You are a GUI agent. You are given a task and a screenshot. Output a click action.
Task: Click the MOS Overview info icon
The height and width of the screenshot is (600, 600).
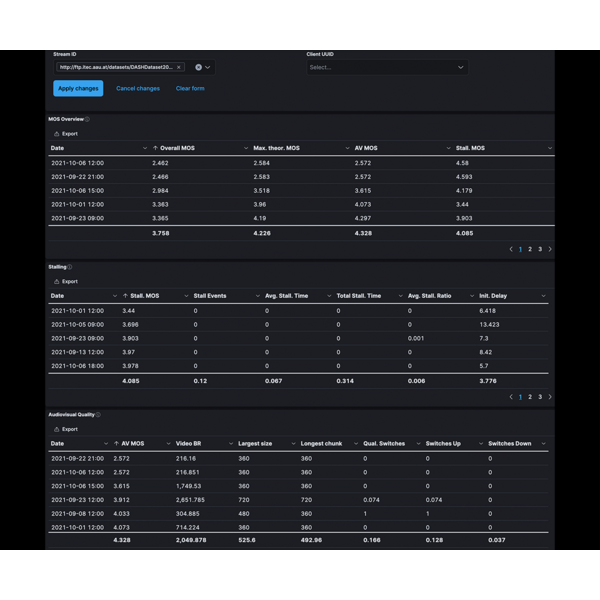pos(87,119)
